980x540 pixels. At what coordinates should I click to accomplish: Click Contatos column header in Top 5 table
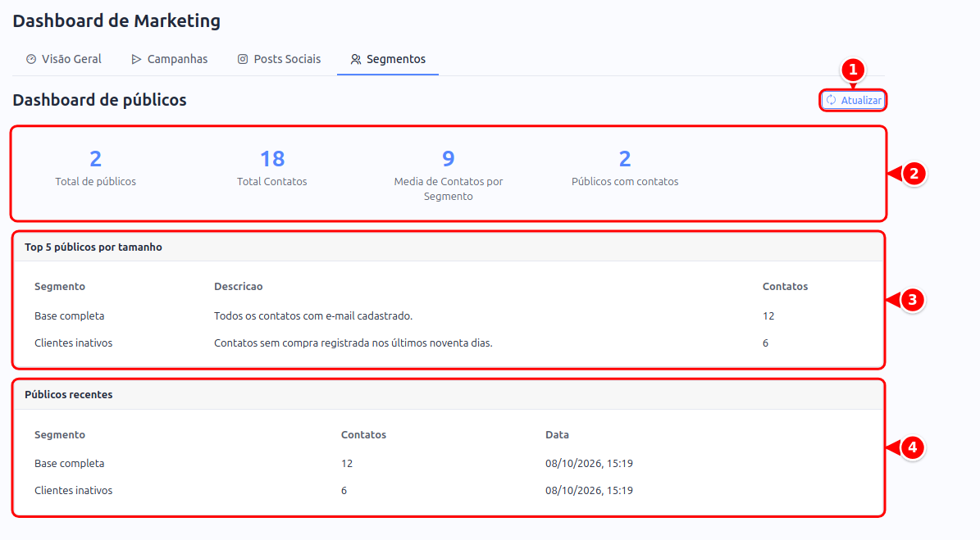point(785,287)
